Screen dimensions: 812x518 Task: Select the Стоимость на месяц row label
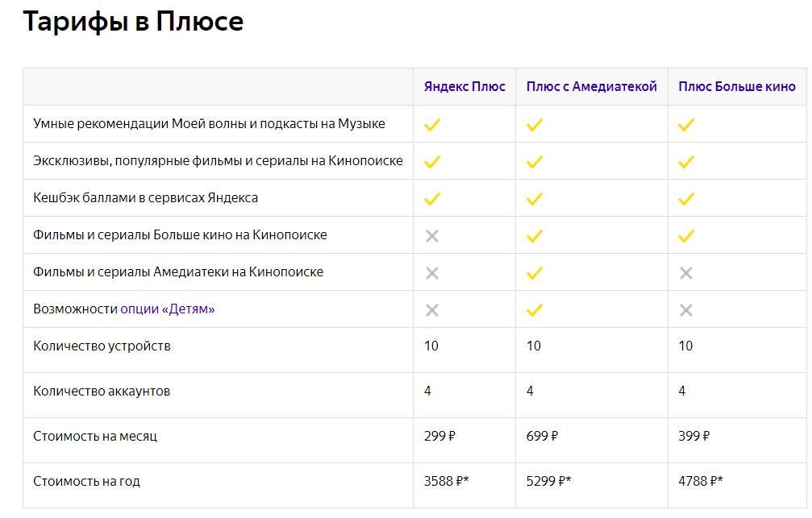click(x=95, y=436)
